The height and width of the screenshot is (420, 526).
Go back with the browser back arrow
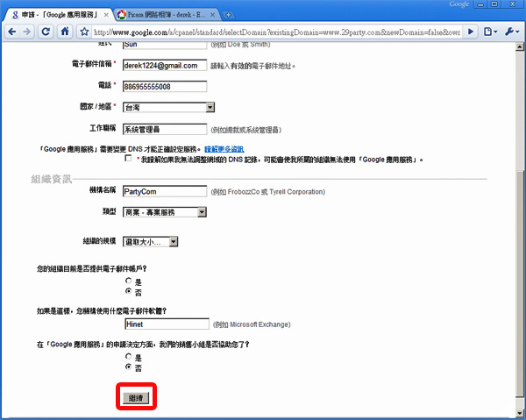(12, 32)
